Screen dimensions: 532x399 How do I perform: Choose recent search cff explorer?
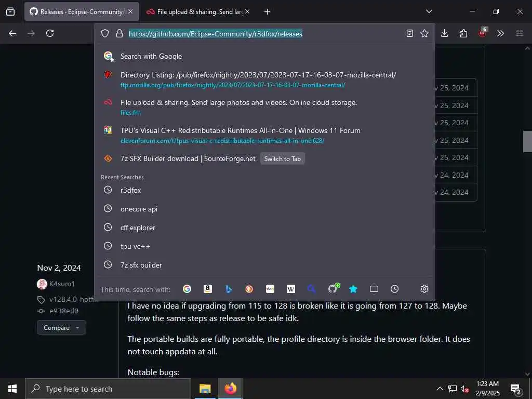(264, 228)
